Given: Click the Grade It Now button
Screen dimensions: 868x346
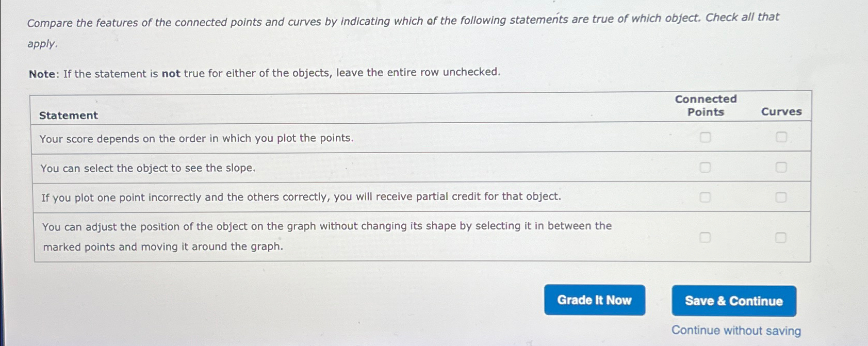Looking at the screenshot, I should (594, 301).
